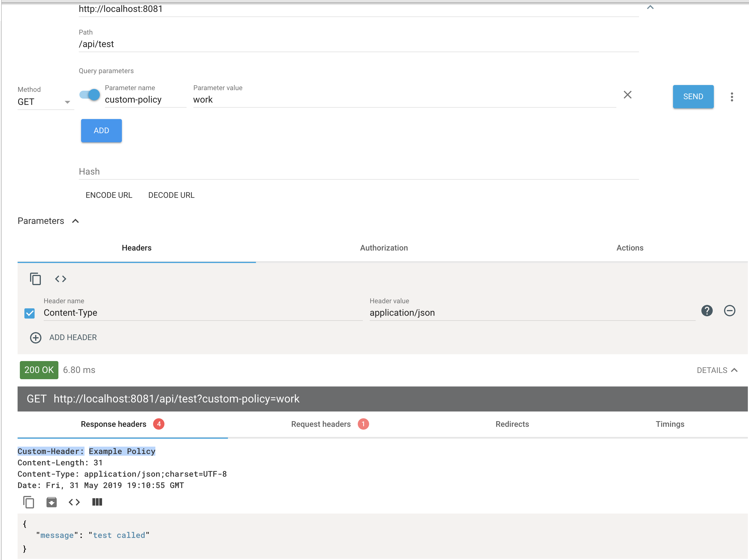Copy headers to clipboard in headers editor
This screenshot has height=560, width=749.
[x=35, y=279]
